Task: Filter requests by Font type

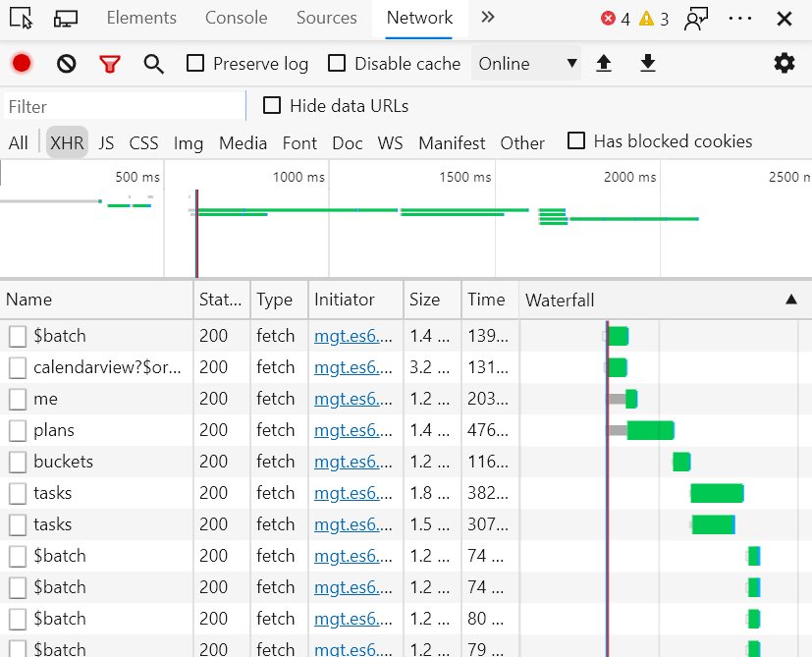Action: click(x=299, y=142)
